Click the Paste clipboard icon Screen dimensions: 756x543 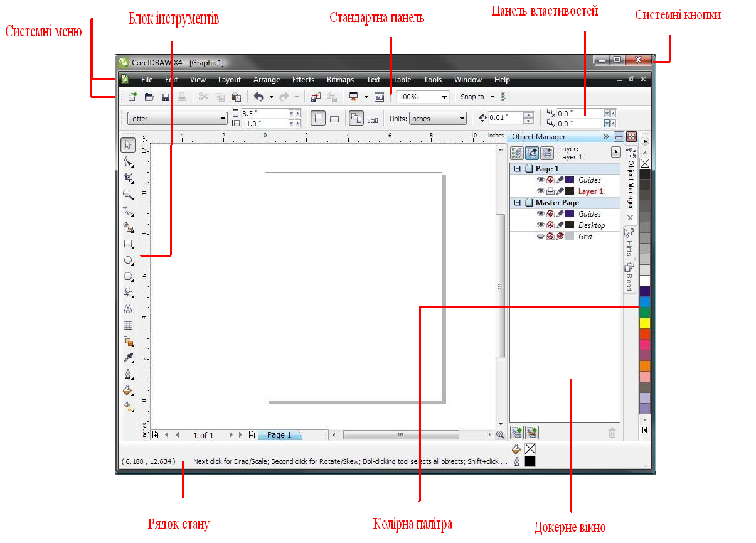pos(237,97)
